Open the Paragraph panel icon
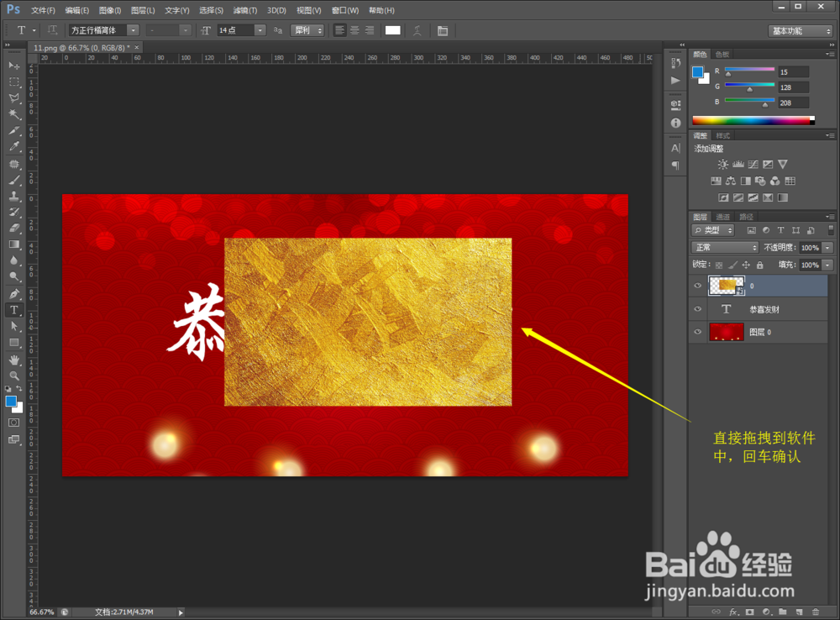Screen dimensions: 840x620 675,165
